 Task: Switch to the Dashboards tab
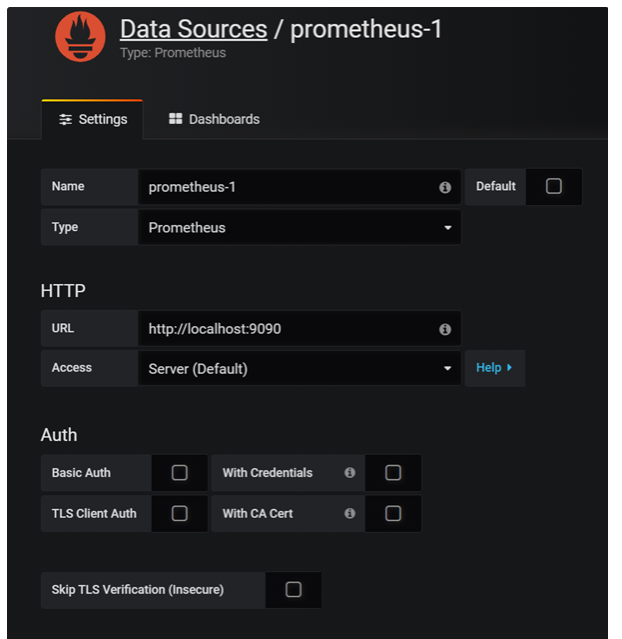click(214, 119)
